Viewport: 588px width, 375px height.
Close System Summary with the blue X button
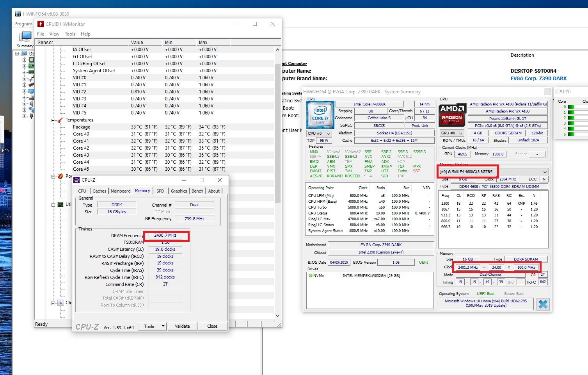543,304
